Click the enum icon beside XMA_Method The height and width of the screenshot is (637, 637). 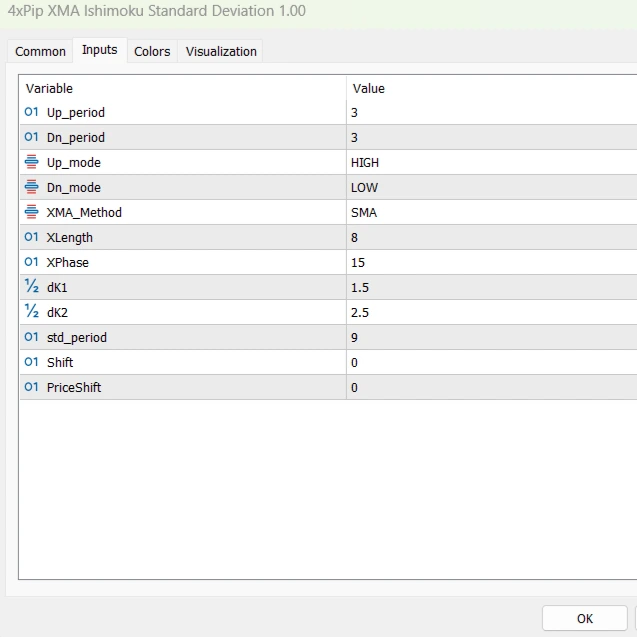pyautogui.click(x=31, y=212)
